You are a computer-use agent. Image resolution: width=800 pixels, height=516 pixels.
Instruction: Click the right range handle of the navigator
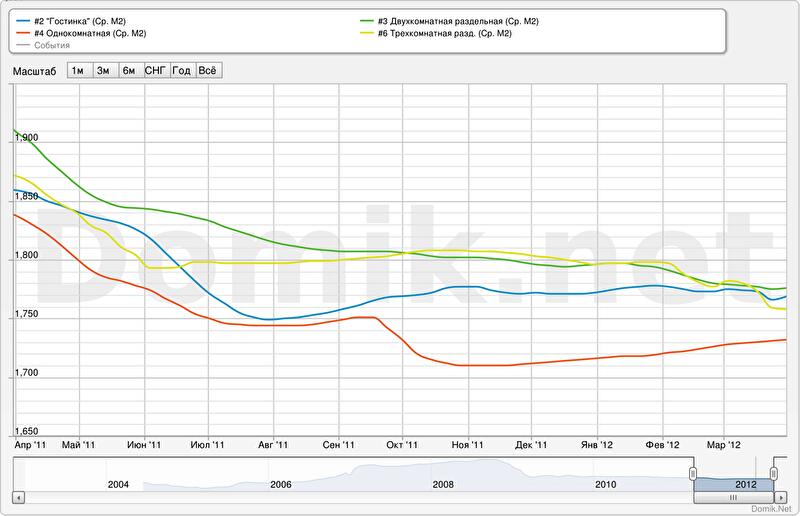773,473
